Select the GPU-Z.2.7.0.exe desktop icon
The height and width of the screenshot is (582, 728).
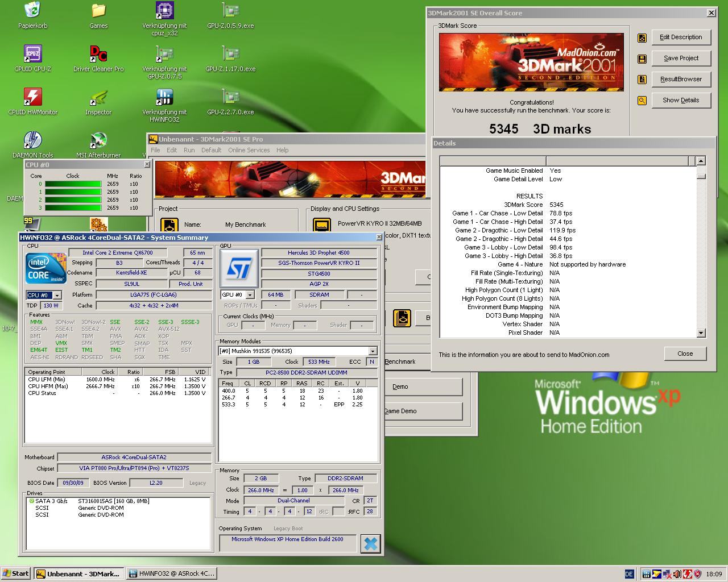(230, 102)
